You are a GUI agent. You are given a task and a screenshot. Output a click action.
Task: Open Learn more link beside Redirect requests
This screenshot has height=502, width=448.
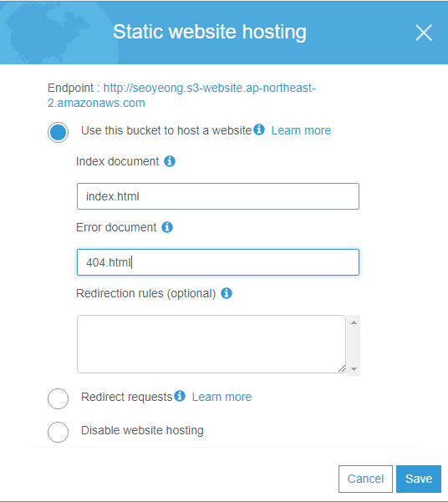point(221,397)
